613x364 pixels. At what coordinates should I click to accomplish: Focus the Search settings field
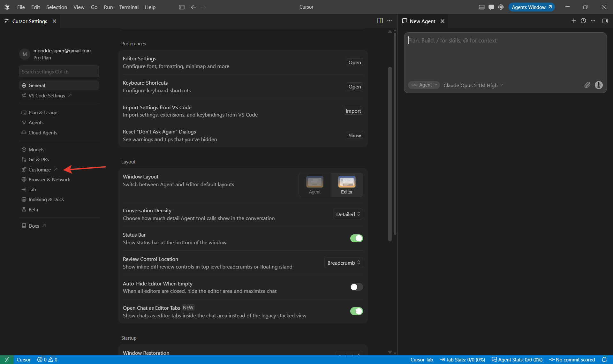point(59,72)
